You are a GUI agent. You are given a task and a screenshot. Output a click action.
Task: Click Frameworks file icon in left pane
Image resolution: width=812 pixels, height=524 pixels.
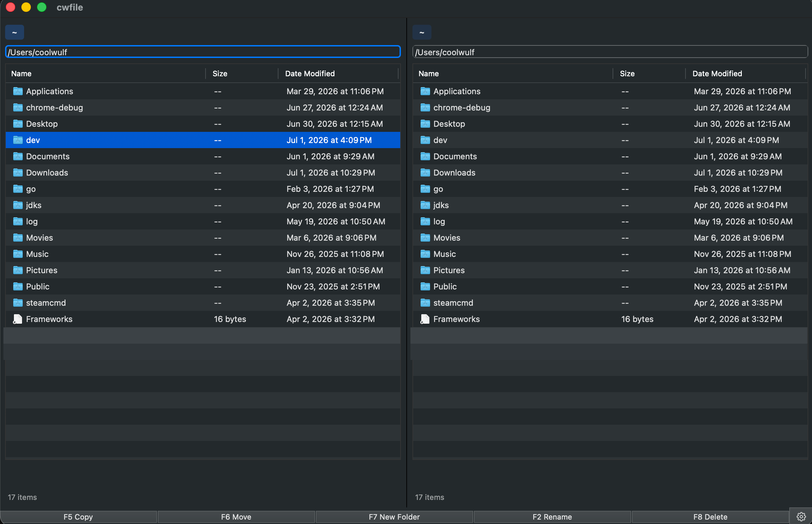[x=18, y=319]
